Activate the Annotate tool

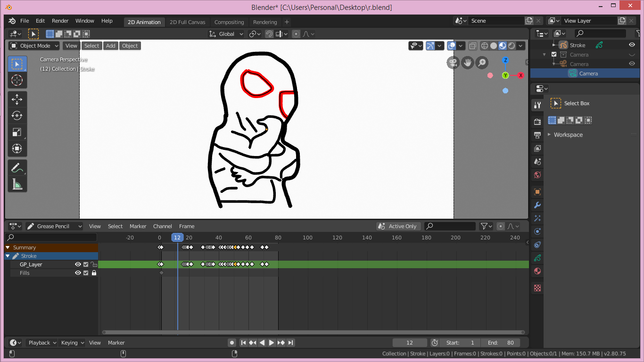pos(17,167)
